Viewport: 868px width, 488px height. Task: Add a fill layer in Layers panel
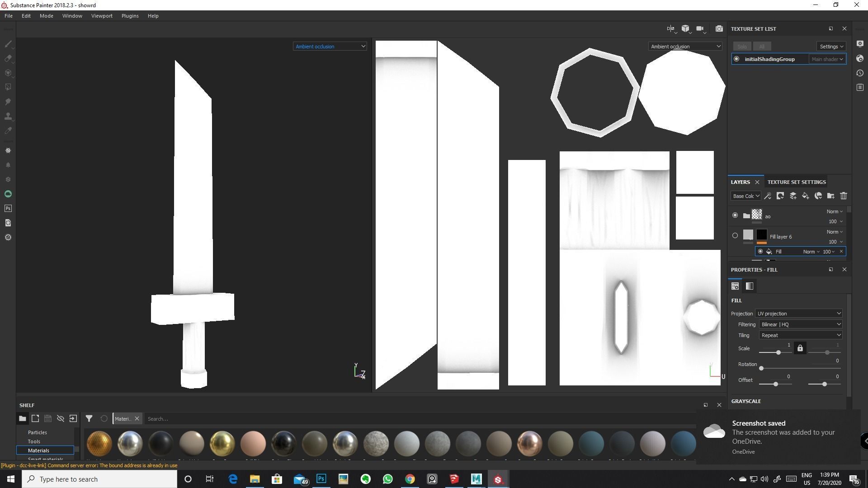(805, 196)
